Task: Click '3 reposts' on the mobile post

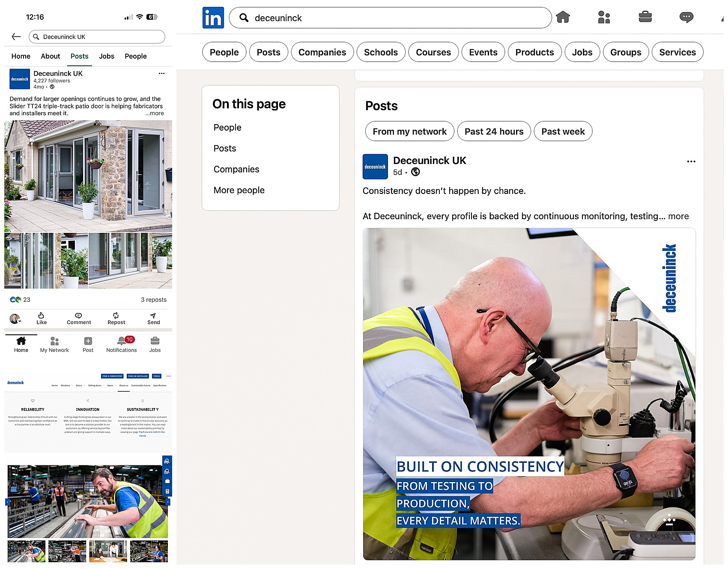Action: coord(154,300)
